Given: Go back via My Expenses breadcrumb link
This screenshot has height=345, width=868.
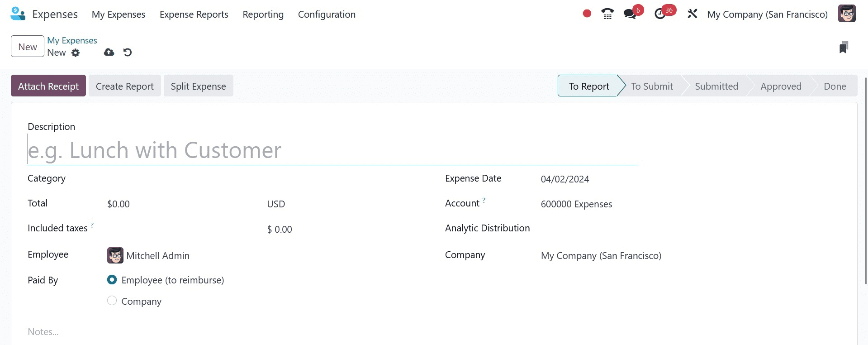Looking at the screenshot, I should click(72, 40).
